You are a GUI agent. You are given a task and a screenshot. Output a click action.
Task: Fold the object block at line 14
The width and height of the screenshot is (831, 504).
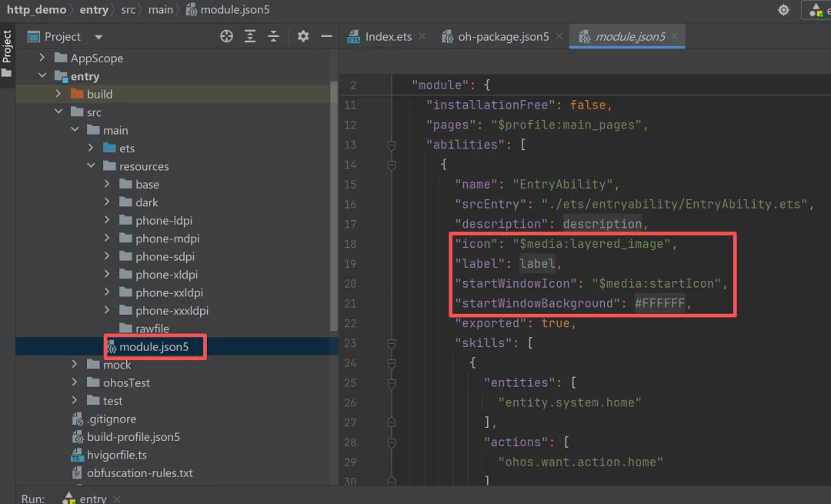(392, 165)
